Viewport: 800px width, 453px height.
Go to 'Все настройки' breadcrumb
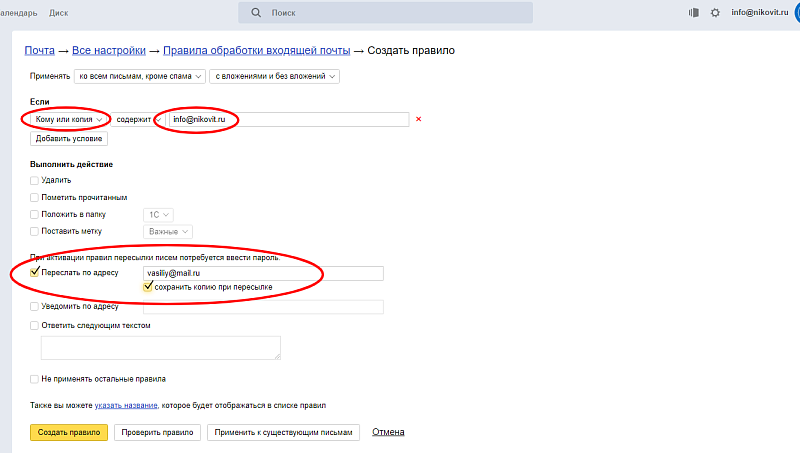point(109,50)
